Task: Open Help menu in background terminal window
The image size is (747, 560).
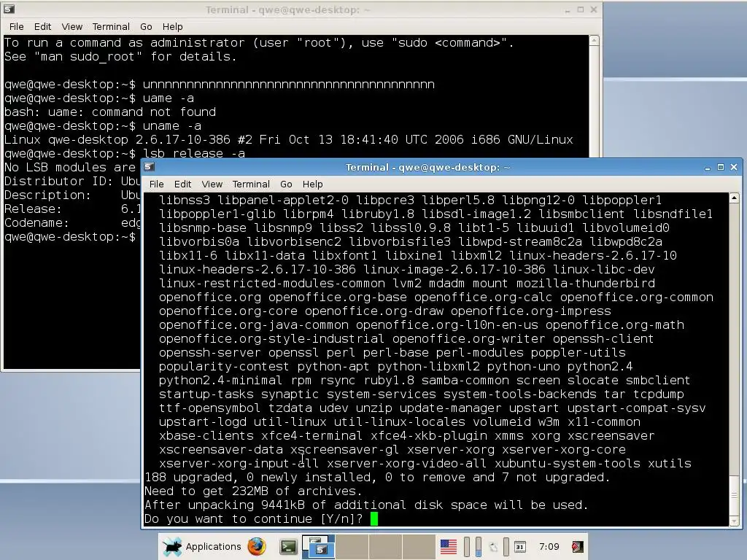Action: tap(172, 27)
